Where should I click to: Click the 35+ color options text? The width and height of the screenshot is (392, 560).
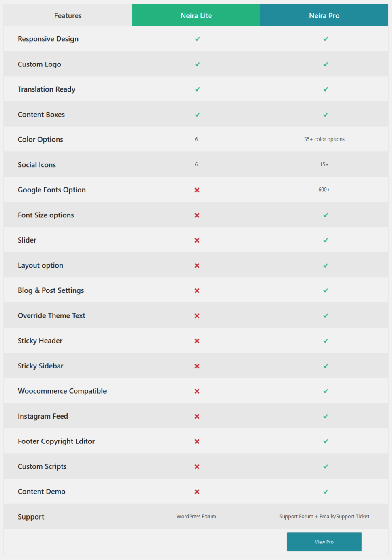click(x=324, y=139)
